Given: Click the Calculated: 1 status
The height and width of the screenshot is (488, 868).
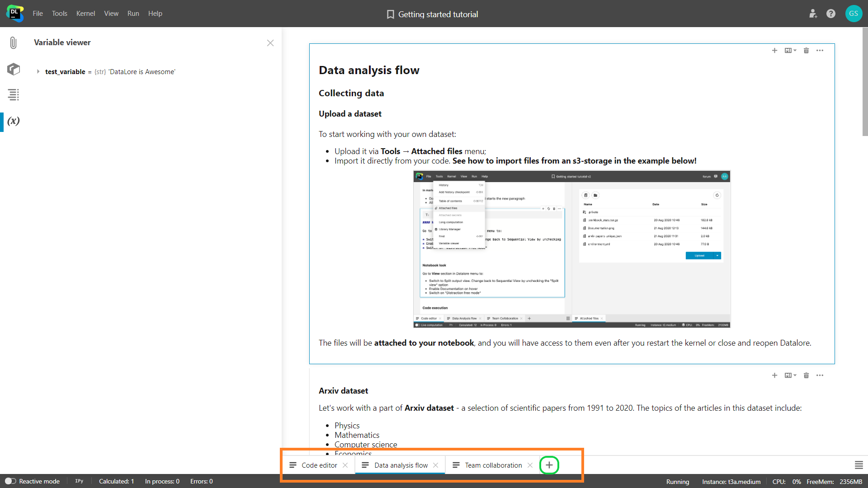Looking at the screenshot, I should [x=117, y=481].
